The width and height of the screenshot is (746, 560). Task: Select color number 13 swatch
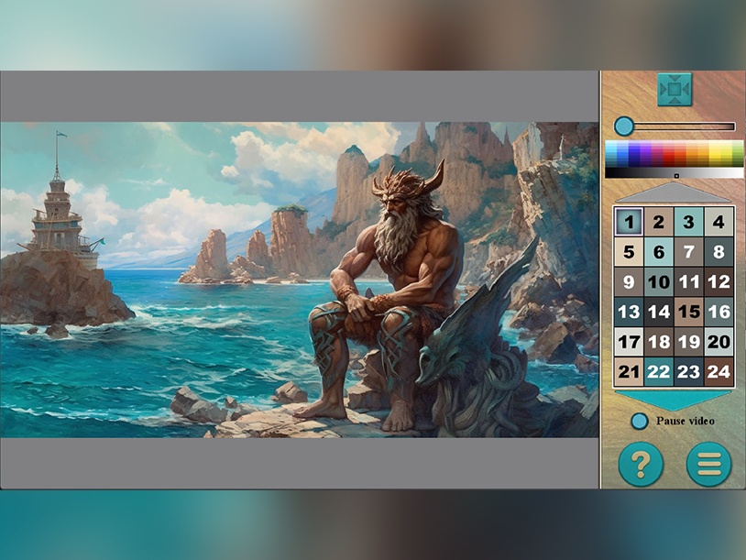point(629,312)
